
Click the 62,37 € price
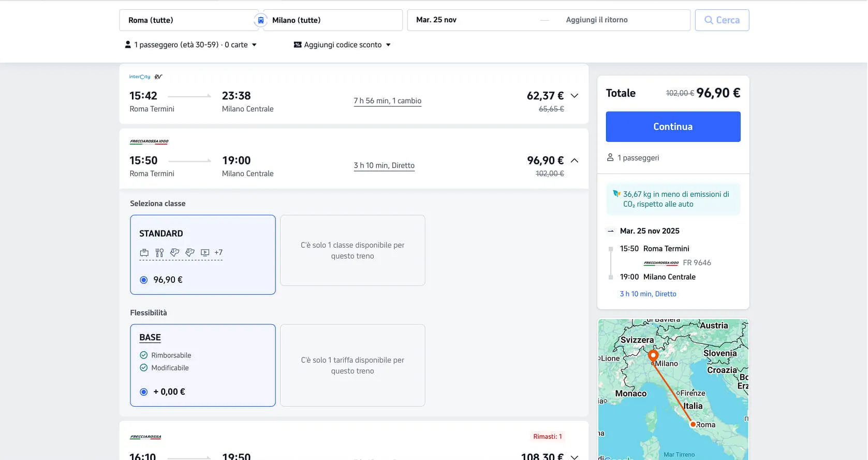tap(545, 96)
